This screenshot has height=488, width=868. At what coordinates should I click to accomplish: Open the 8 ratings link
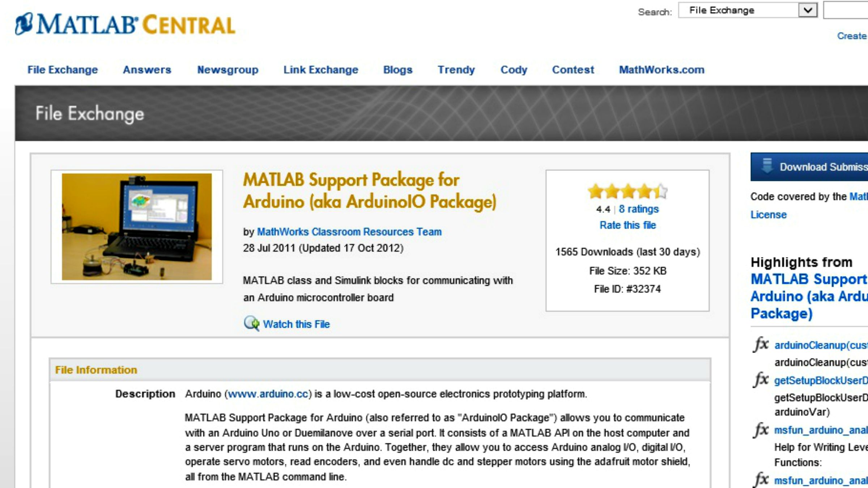[x=639, y=209]
